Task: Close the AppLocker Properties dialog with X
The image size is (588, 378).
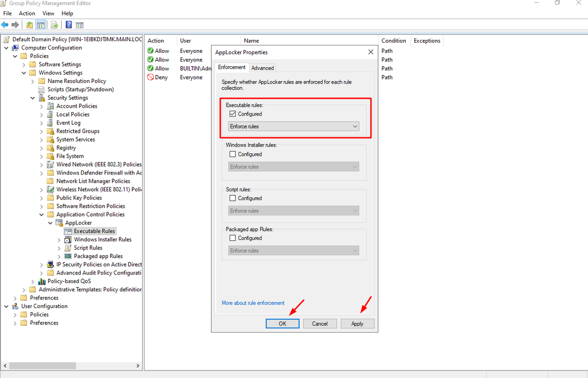Action: coord(371,52)
